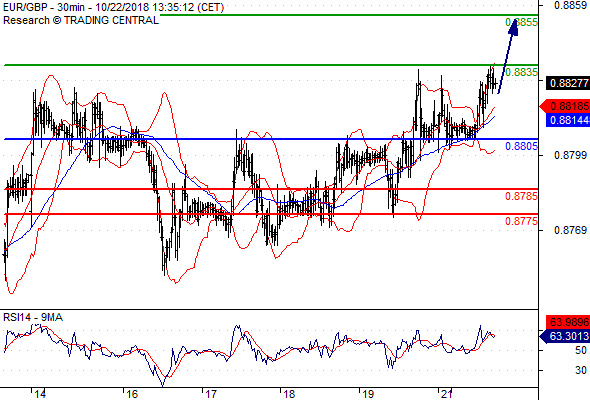Click the blue 0.8805 pivot label
This screenshot has height=400, width=590.
tap(521, 146)
